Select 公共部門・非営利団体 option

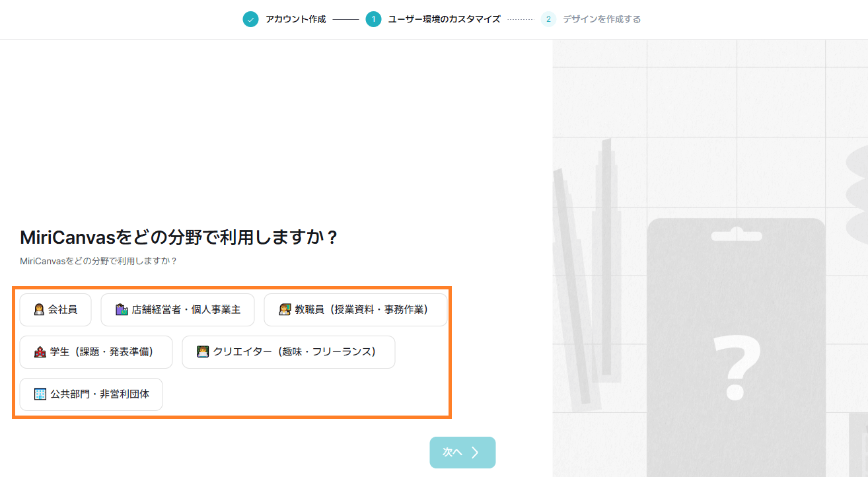(x=91, y=394)
